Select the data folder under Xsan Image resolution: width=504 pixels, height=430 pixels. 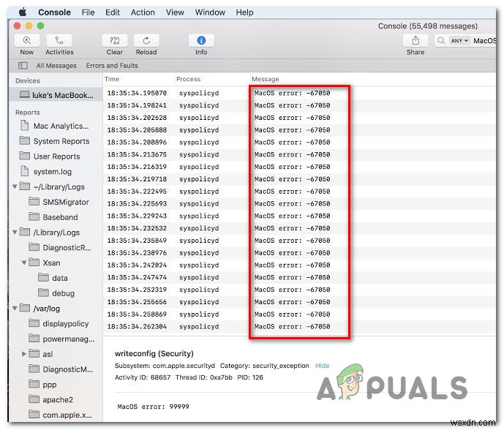(53, 278)
